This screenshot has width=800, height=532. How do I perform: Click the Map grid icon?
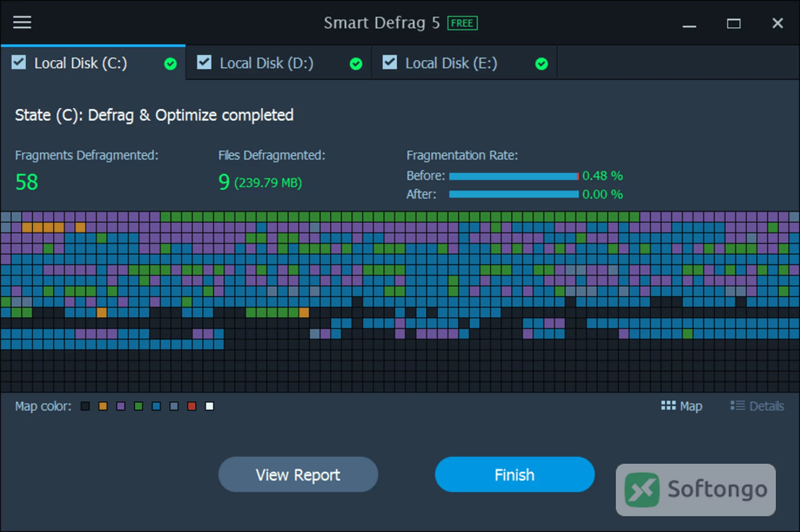(x=668, y=405)
